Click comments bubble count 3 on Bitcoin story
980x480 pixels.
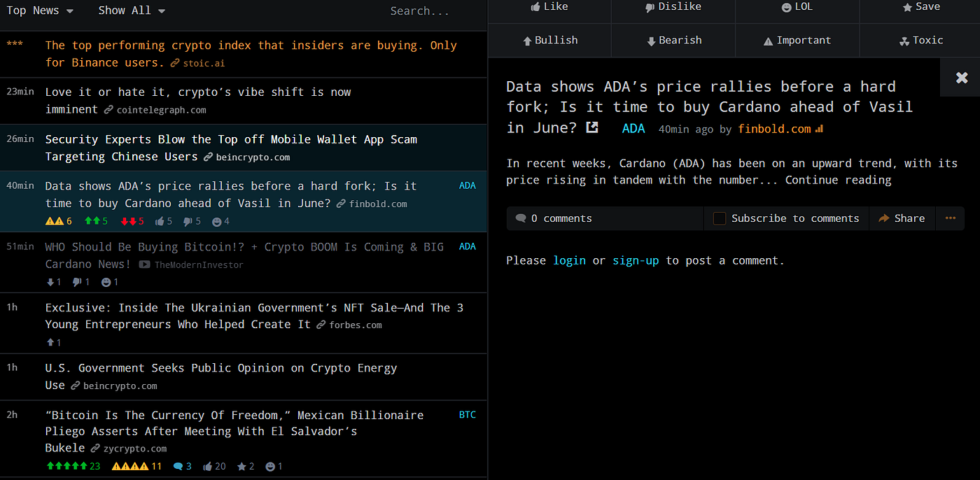pos(182,466)
